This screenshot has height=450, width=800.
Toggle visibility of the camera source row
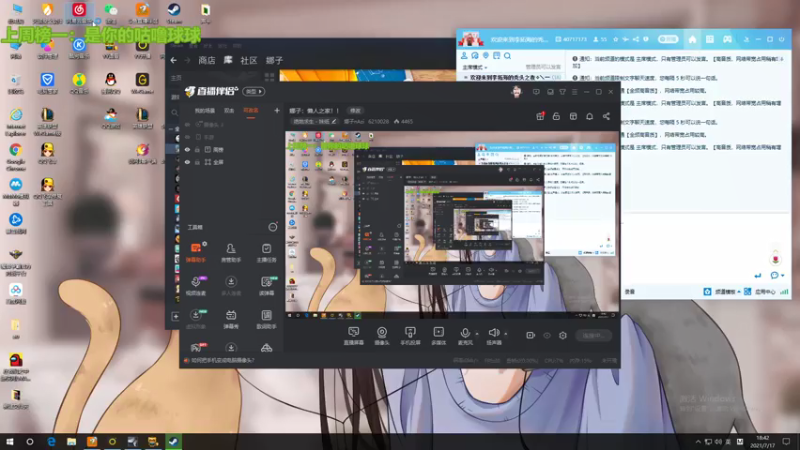[187, 124]
